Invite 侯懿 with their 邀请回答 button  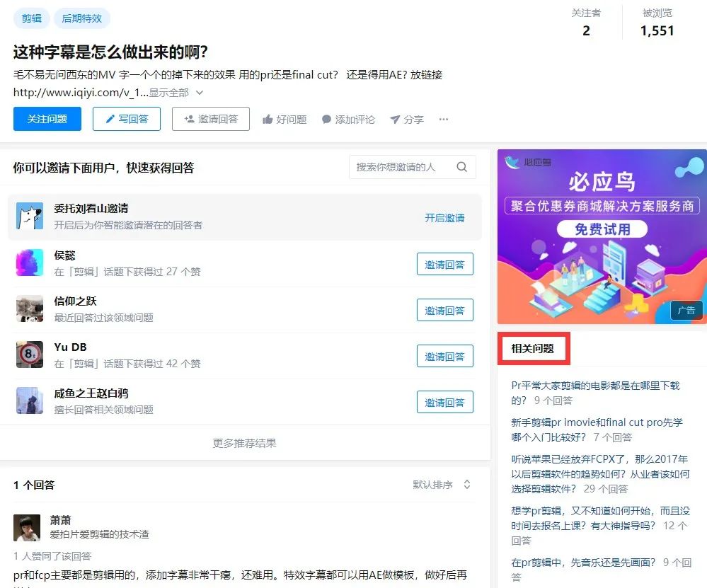[x=444, y=264]
